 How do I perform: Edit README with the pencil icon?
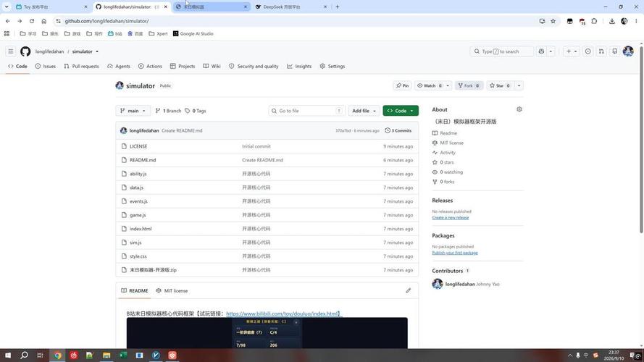[x=409, y=290]
